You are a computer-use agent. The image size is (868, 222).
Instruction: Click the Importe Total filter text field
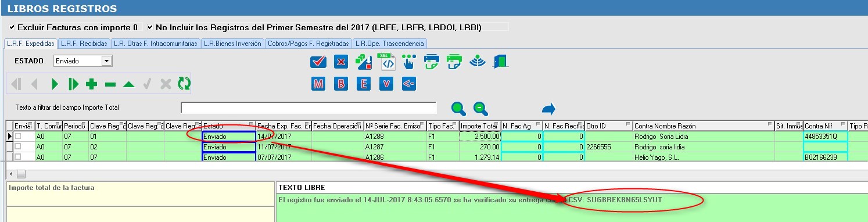(x=309, y=108)
